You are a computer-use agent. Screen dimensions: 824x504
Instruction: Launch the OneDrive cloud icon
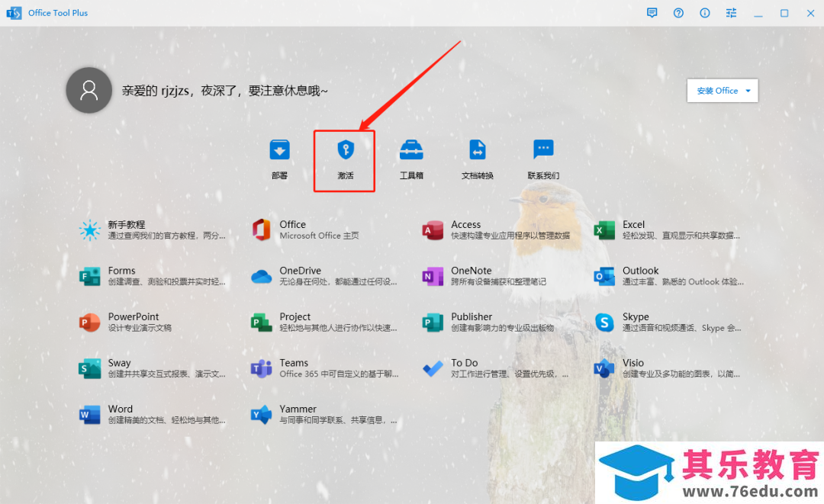pyautogui.click(x=261, y=276)
